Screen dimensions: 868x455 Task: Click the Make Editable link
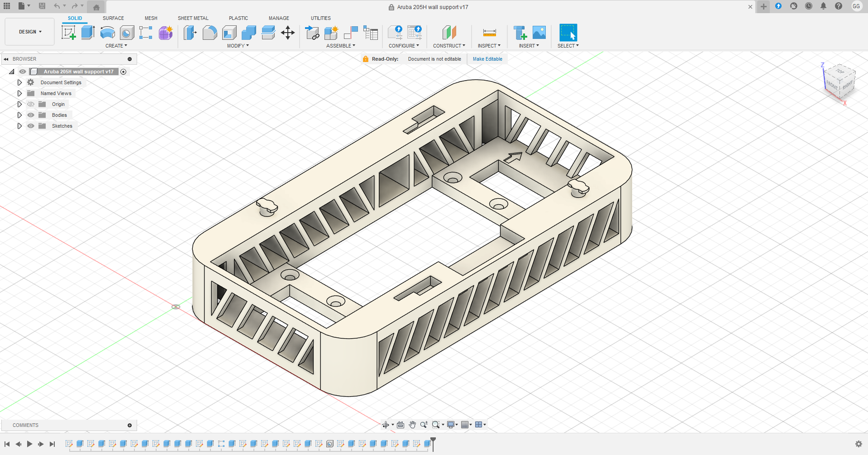click(487, 59)
